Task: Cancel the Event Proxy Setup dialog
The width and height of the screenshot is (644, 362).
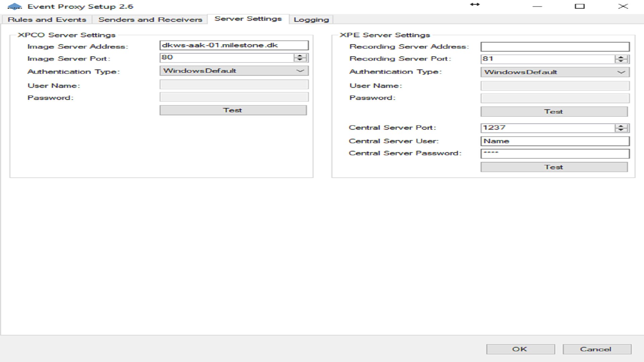Action: [597, 349]
